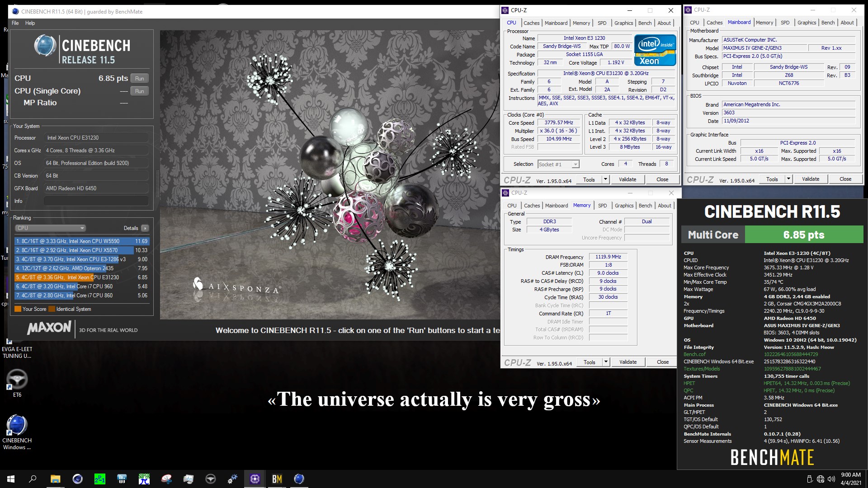The height and width of the screenshot is (488, 868).
Task: Open steering wheel ET6 taskbar icon
Action: click(x=211, y=479)
